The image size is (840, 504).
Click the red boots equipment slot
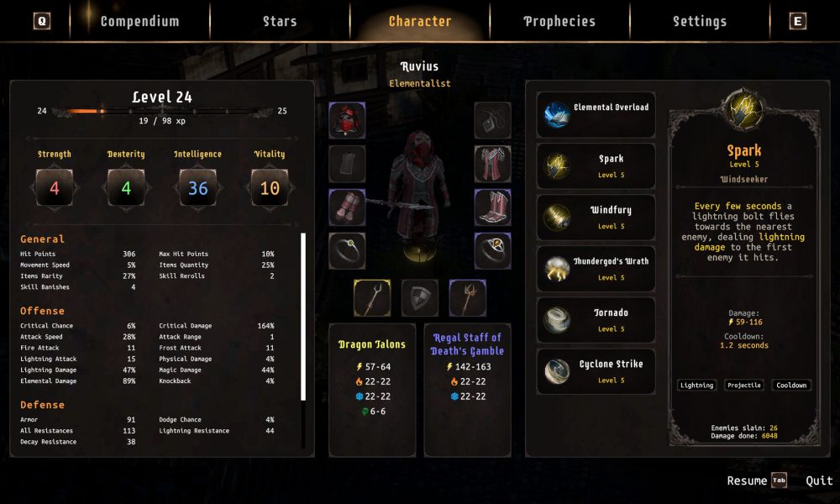click(x=492, y=207)
